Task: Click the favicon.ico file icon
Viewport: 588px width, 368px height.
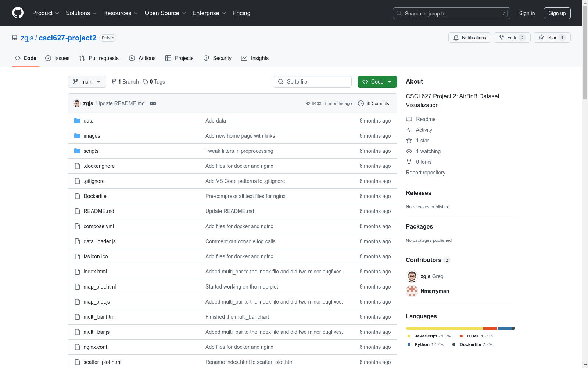Action: (x=77, y=256)
